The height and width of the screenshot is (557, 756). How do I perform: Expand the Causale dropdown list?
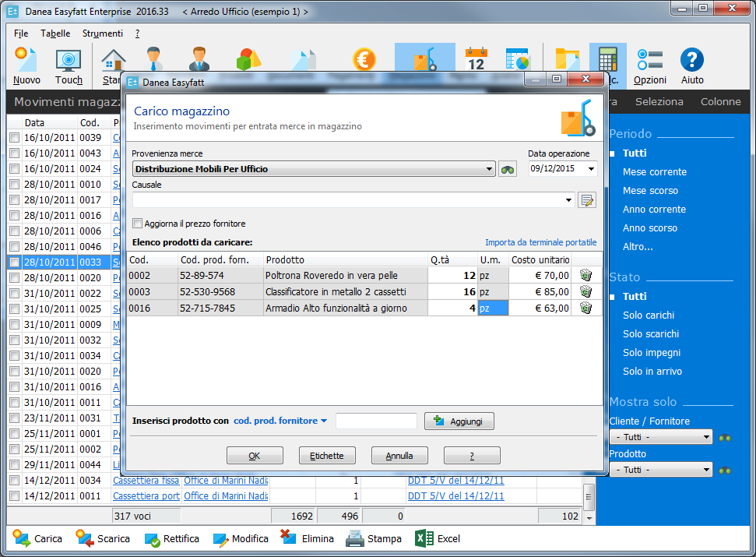570,201
